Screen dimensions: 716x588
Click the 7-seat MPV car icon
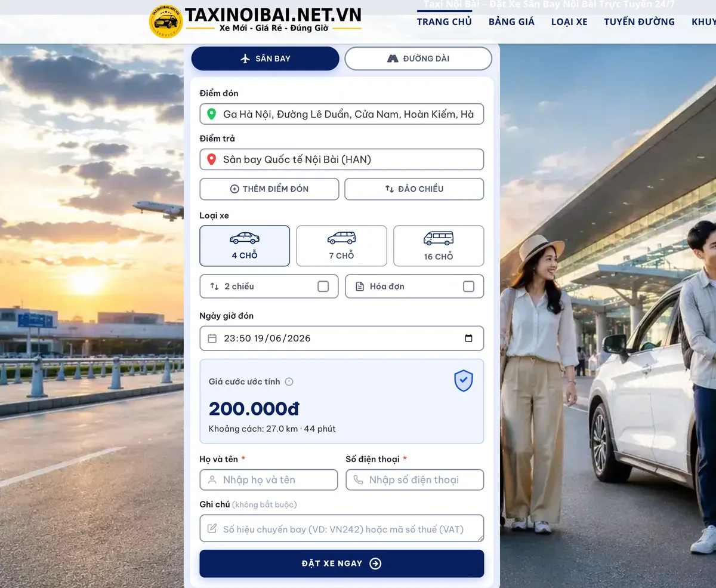pos(341,238)
